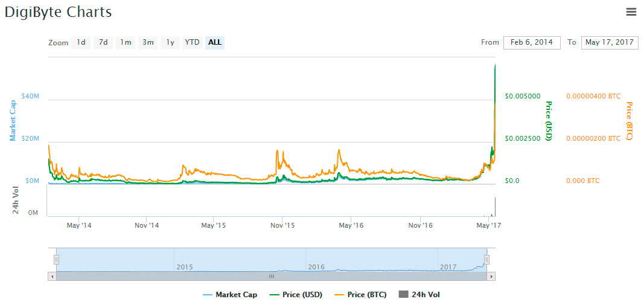Click the 2016 marker in navigator

pos(316,267)
